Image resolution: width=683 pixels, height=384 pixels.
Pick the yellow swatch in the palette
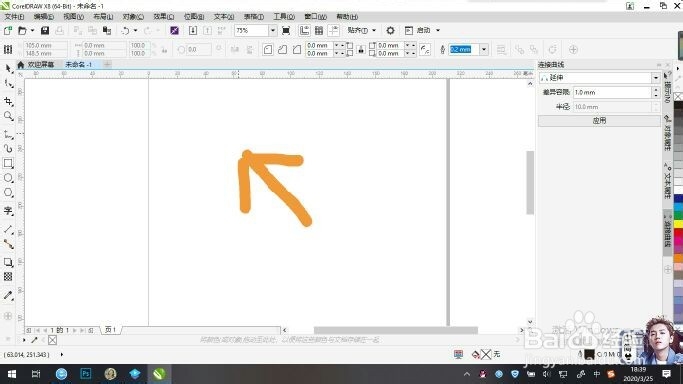(678, 224)
